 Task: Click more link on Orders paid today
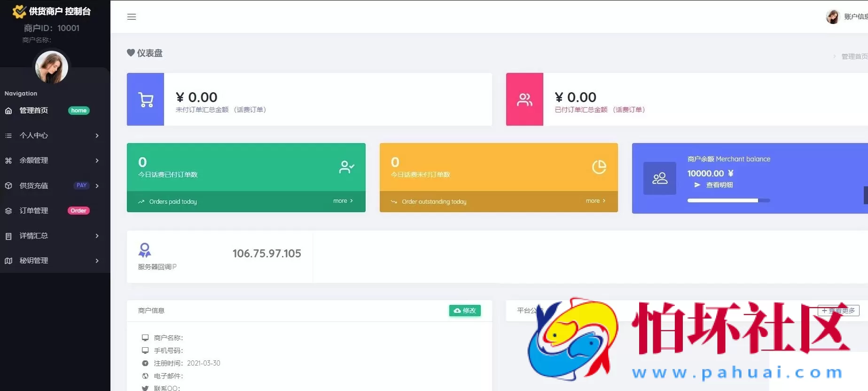click(x=343, y=201)
